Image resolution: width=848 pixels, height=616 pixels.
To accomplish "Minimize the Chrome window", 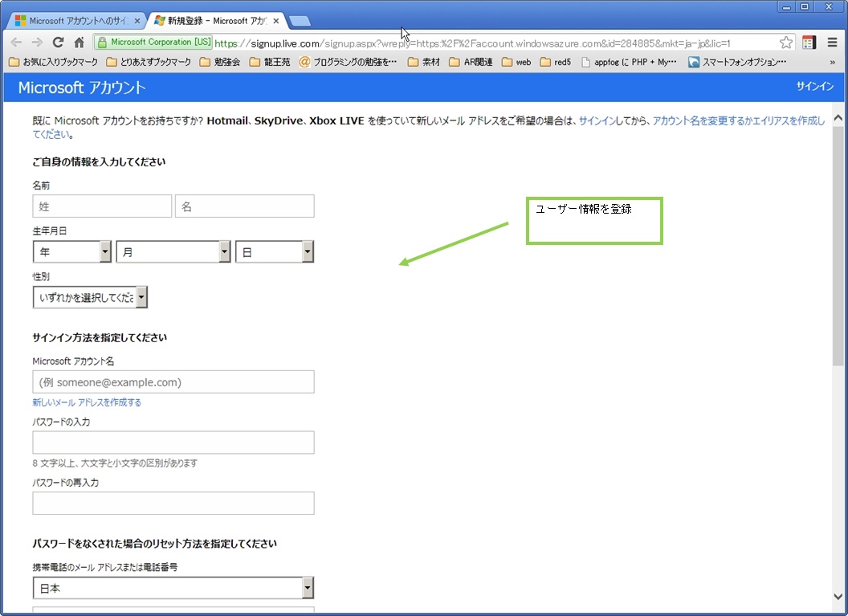I will 787,7.
